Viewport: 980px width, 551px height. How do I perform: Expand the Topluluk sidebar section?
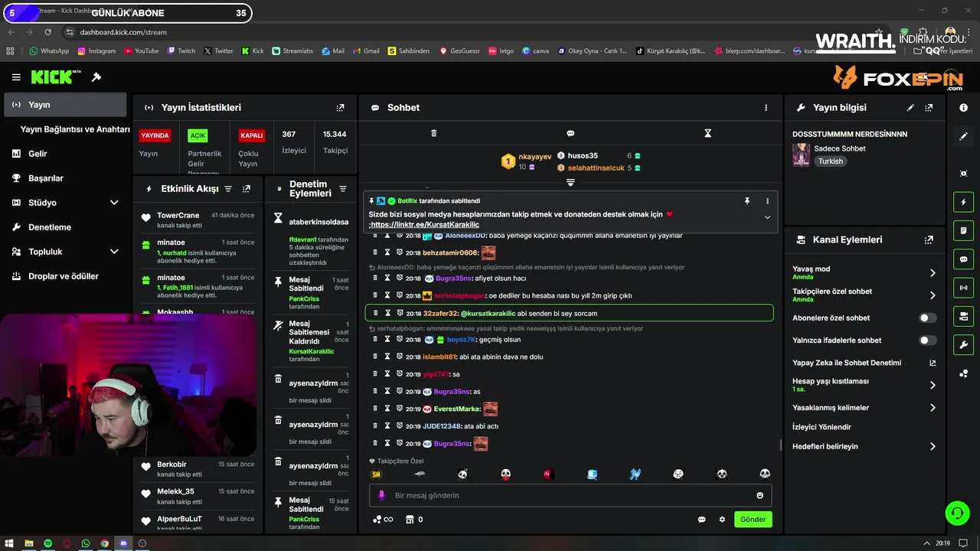pyautogui.click(x=114, y=252)
